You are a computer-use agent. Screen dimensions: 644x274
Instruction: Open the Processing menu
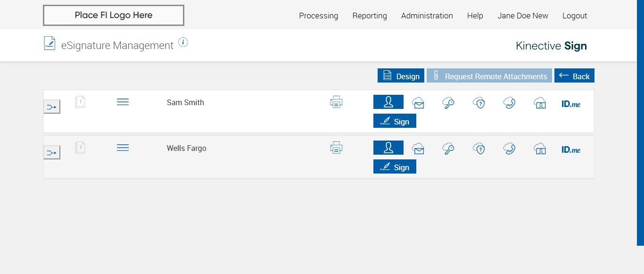(x=318, y=16)
